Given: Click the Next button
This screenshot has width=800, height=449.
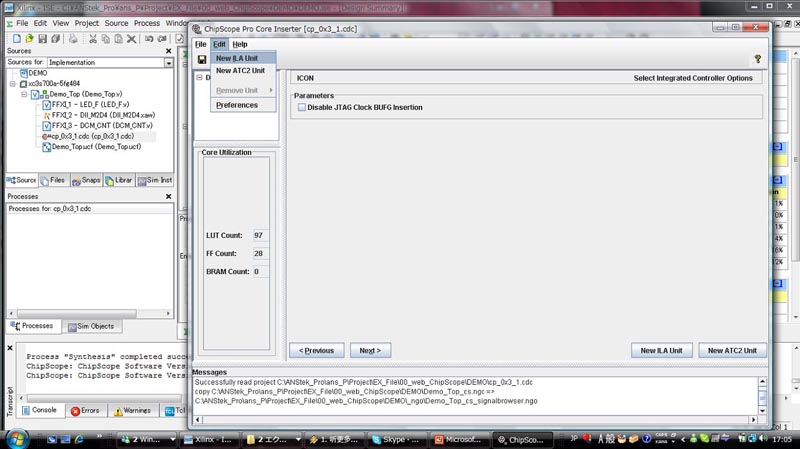Looking at the screenshot, I should [370, 351].
